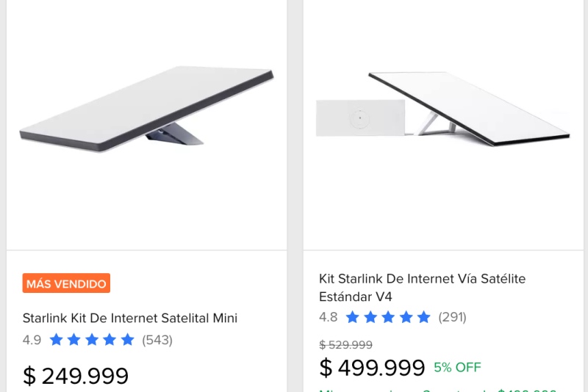Click the white router in the V4 kit photo
This screenshot has width=588, height=392.
coord(360,117)
